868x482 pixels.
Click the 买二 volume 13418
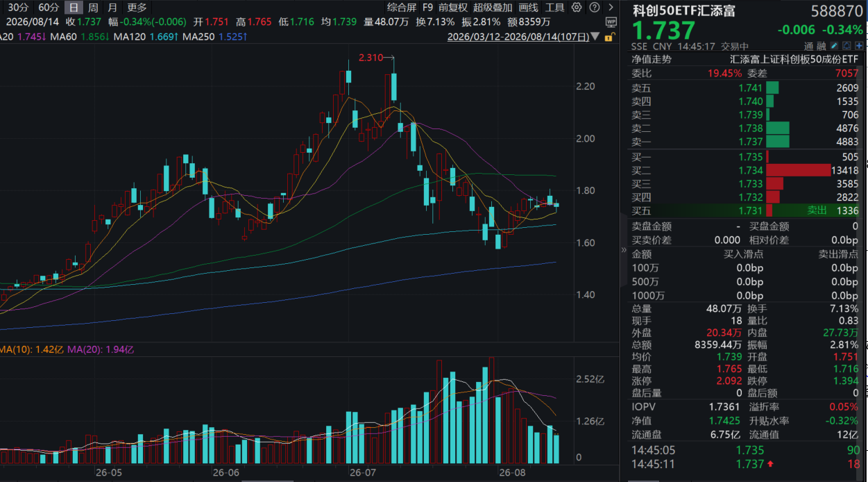coord(844,170)
